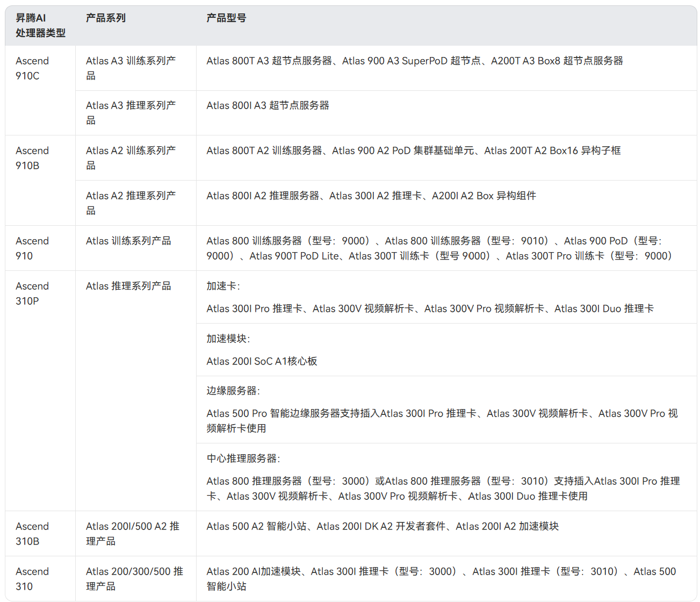Click the Atlas 200I SoC A1核心板 text

(262, 361)
